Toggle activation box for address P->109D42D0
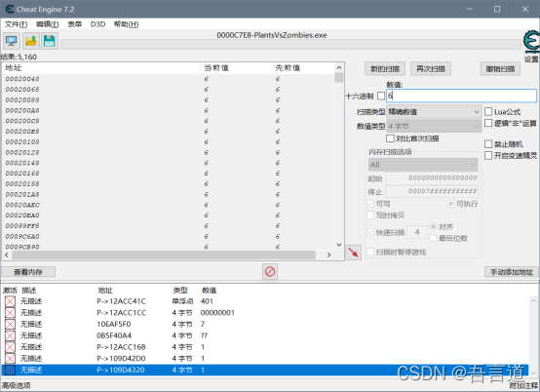The height and width of the screenshot is (392, 540). click(x=10, y=358)
